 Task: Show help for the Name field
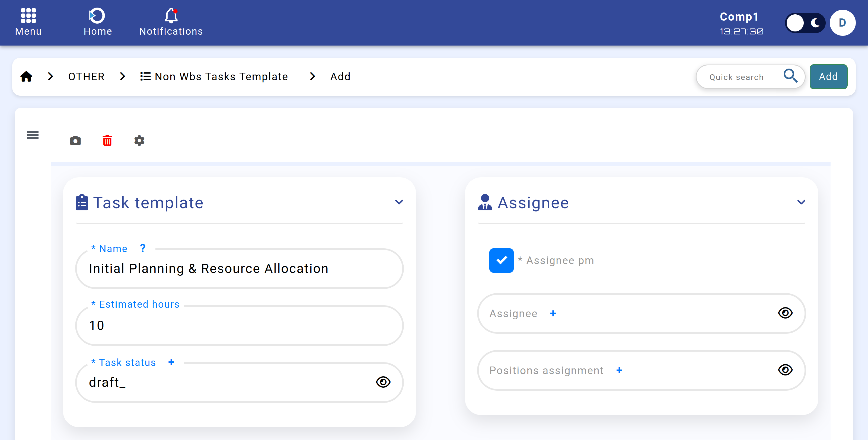click(x=143, y=248)
